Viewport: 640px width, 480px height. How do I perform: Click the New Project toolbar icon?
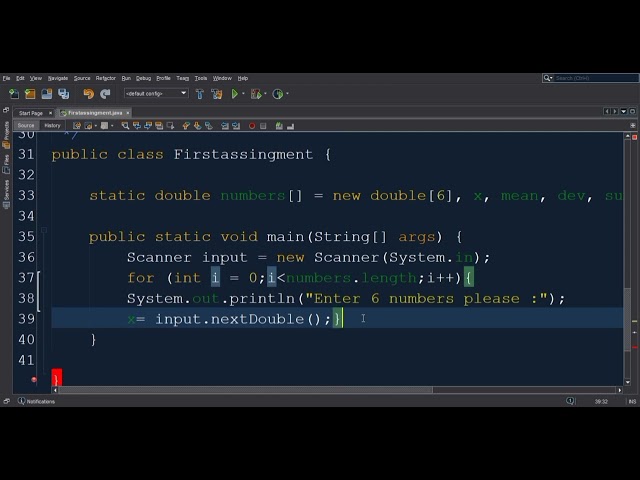[x=30, y=94]
